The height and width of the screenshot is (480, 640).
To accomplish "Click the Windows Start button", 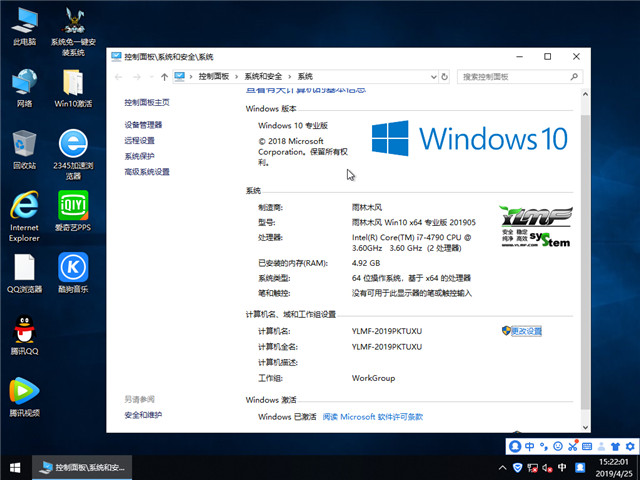I will tap(16, 468).
